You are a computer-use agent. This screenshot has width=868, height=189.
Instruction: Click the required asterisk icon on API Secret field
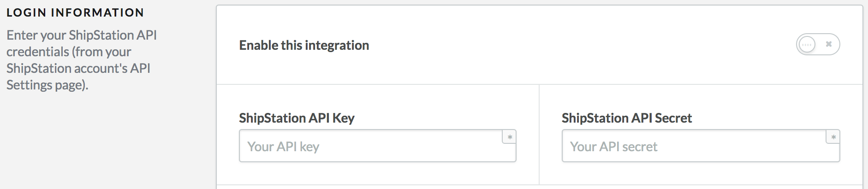pyautogui.click(x=833, y=137)
